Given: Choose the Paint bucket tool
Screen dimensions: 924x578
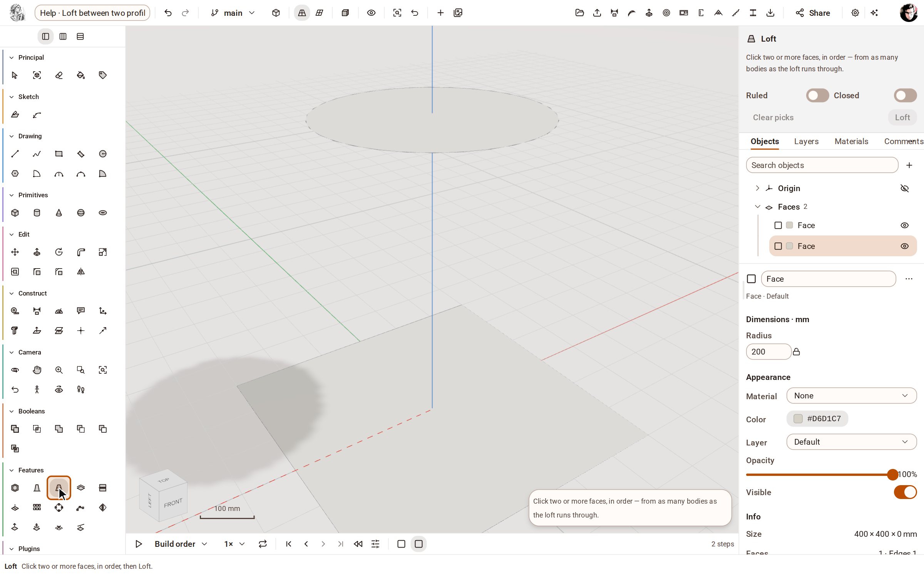Looking at the screenshot, I should coord(81,75).
